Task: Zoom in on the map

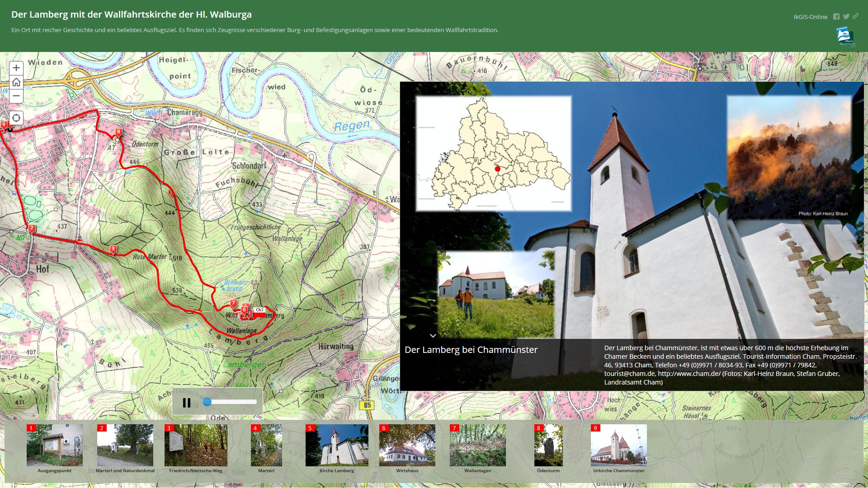Action: pyautogui.click(x=16, y=68)
